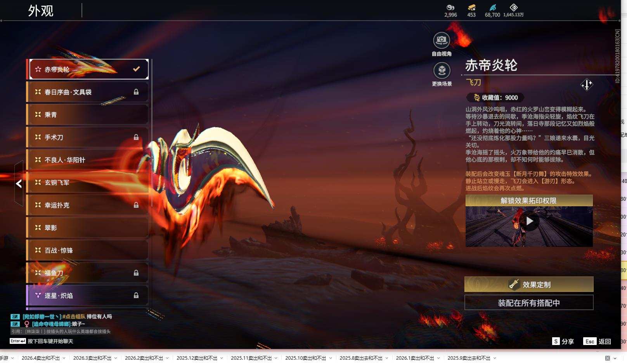Open 2026.4卖出和不出 sheet tab
Screen dimensions: 627x364
(41, 358)
